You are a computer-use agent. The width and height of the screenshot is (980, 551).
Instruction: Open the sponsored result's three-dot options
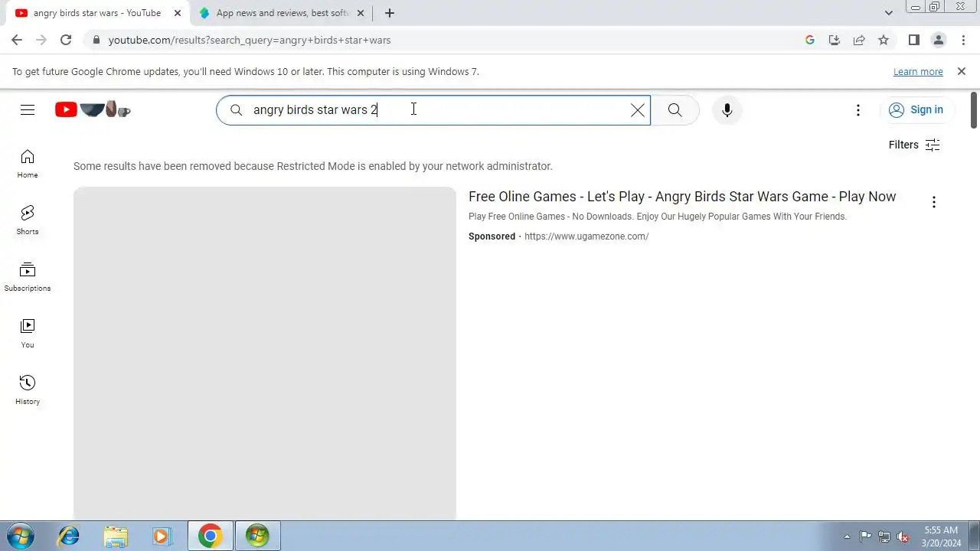933,202
